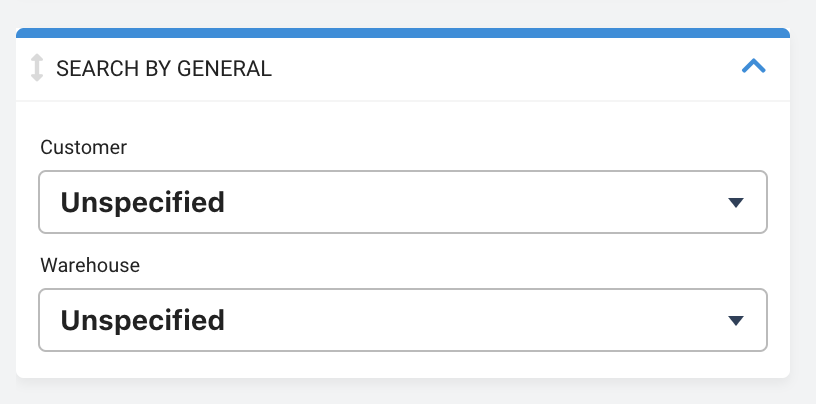Focus the Customer combo box
Screen dimensions: 816x404
point(403,202)
